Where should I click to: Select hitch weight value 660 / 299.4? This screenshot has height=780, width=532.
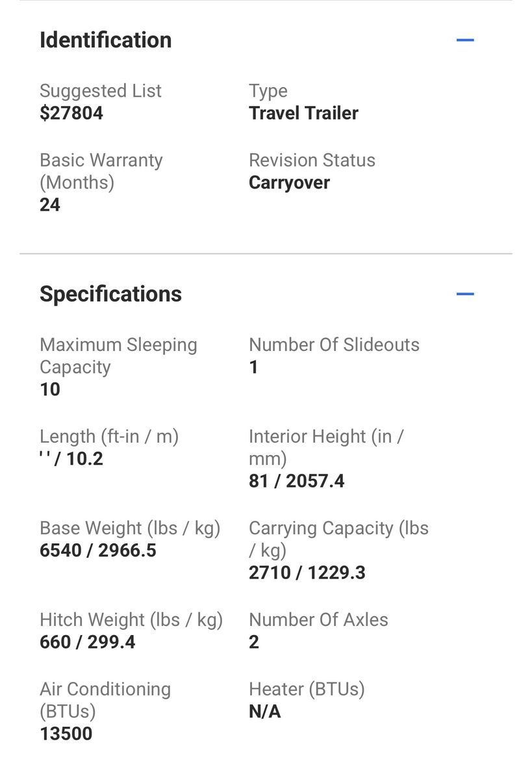click(88, 642)
